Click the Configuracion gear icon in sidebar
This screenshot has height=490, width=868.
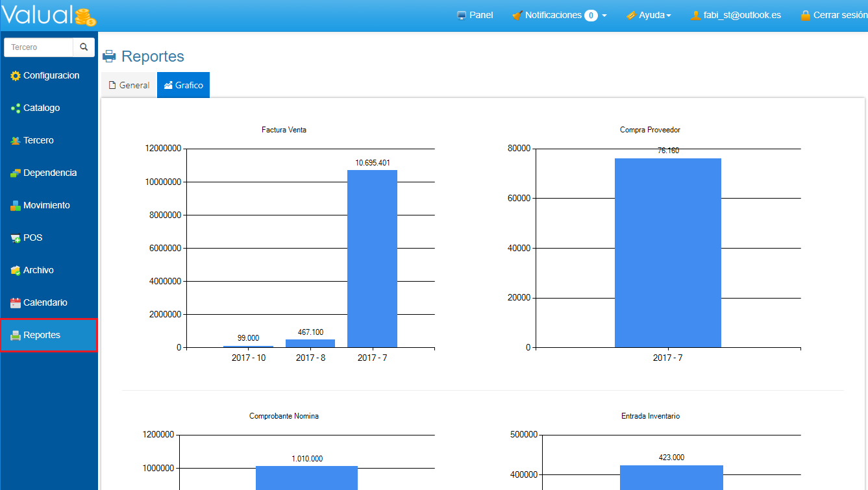16,76
